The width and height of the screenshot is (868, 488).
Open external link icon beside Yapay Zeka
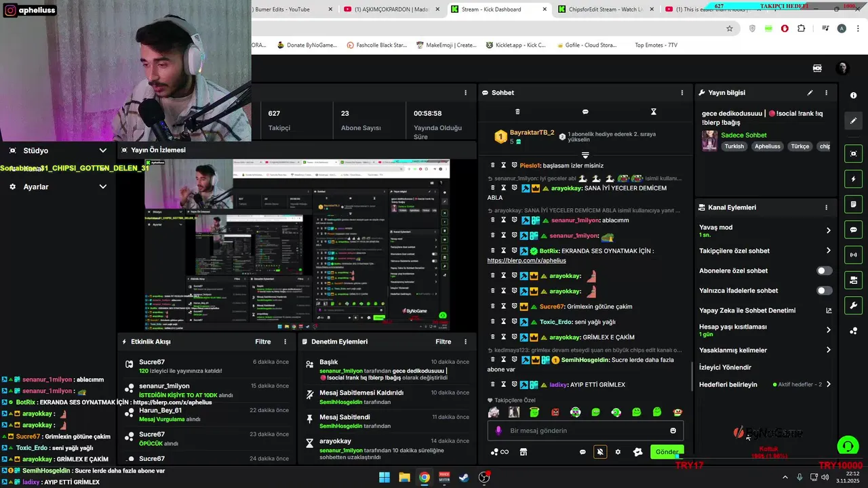pos(828,310)
